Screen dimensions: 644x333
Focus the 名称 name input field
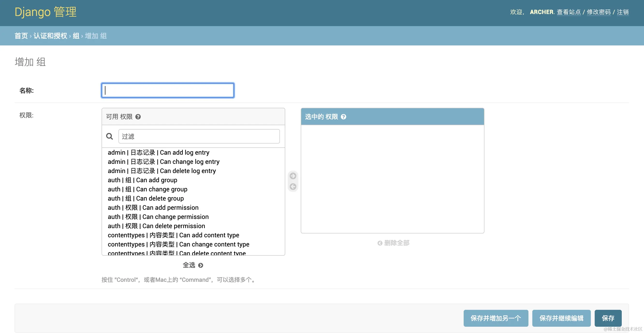pos(168,90)
